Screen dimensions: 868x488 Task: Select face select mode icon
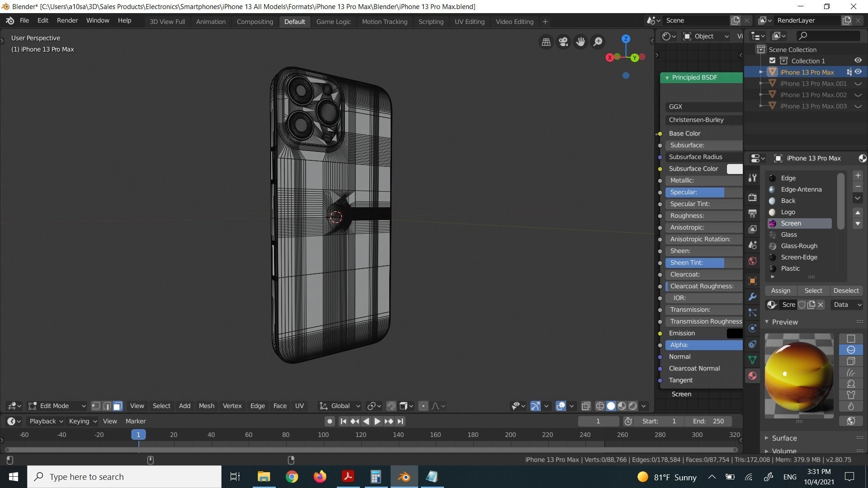[118, 406]
